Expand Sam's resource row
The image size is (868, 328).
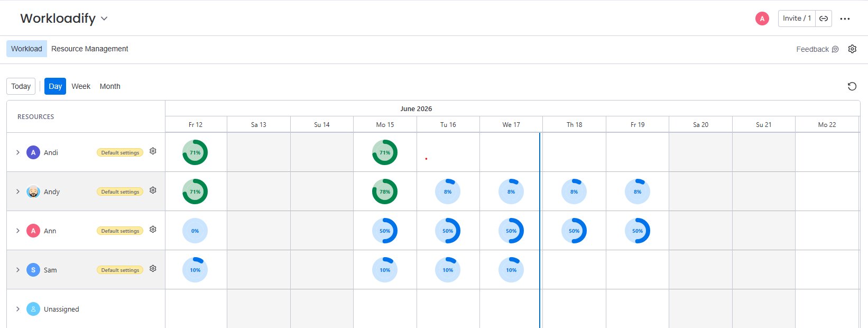[17, 270]
